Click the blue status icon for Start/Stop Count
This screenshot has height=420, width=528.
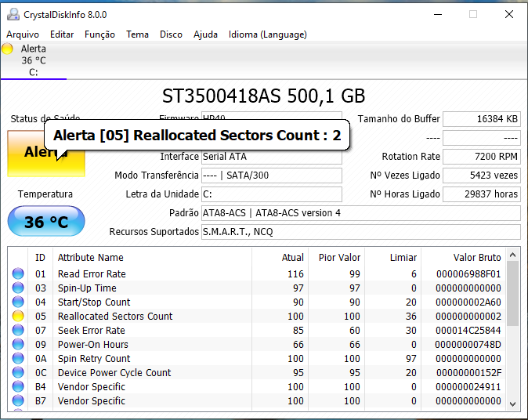point(18,302)
